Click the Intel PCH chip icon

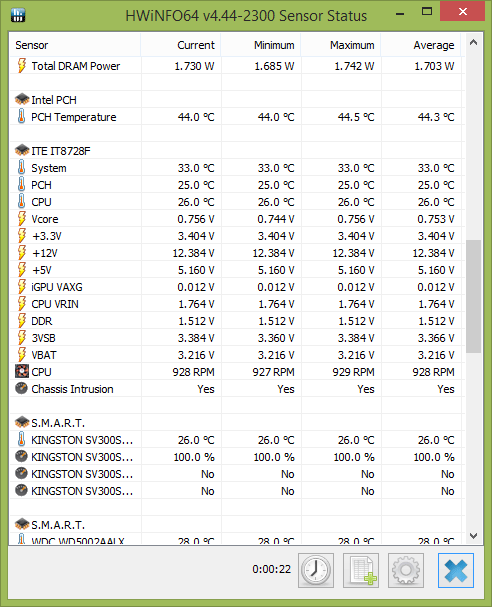coord(22,99)
